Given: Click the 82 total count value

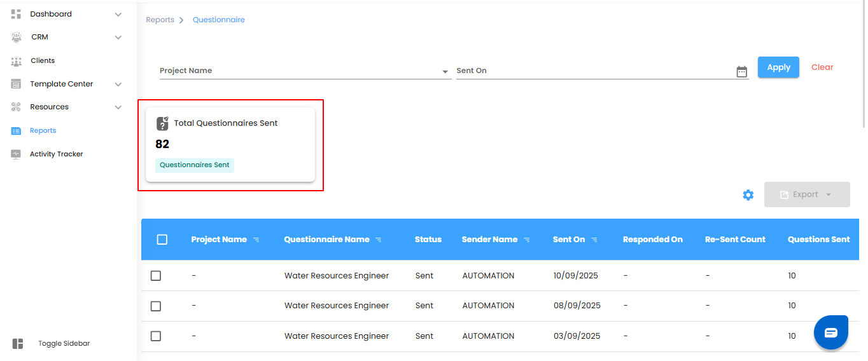Looking at the screenshot, I should point(162,144).
